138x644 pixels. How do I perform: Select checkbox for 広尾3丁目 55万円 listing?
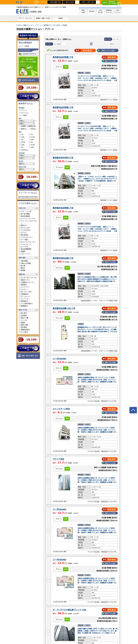point(48,279)
